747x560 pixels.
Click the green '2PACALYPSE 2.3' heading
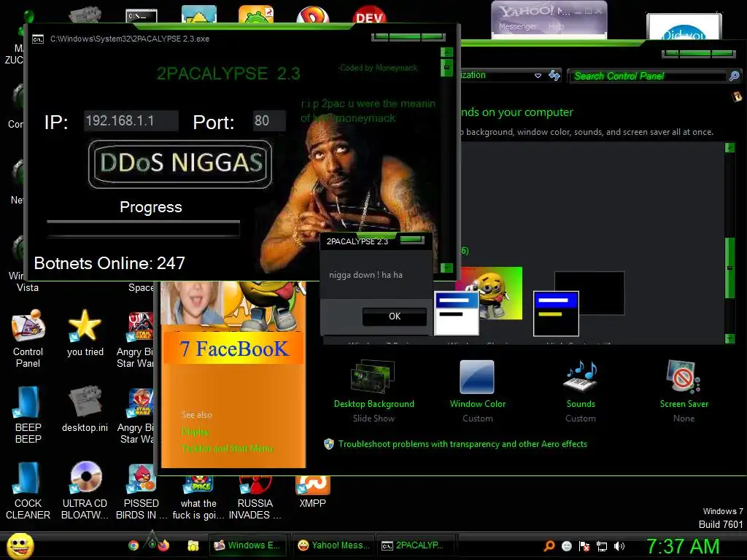tap(228, 74)
